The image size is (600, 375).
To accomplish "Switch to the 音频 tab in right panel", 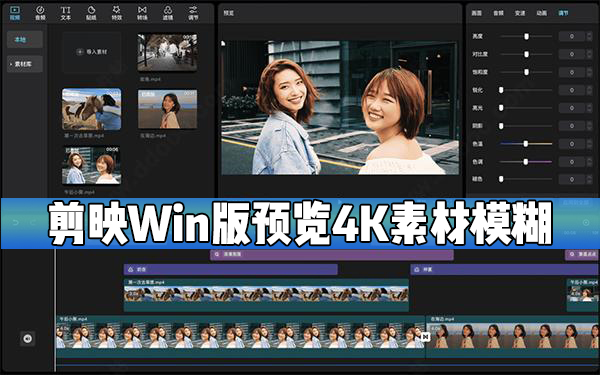I will pyautogui.click(x=498, y=13).
